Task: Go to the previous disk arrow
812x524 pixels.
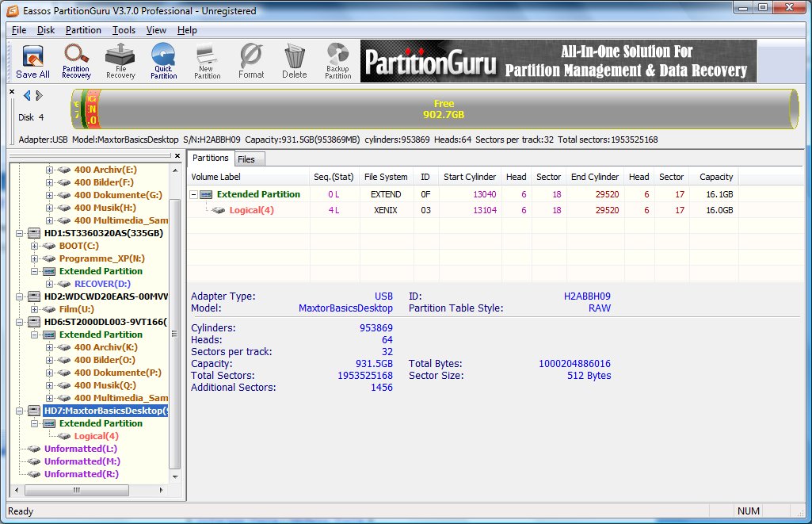Action: coord(27,95)
